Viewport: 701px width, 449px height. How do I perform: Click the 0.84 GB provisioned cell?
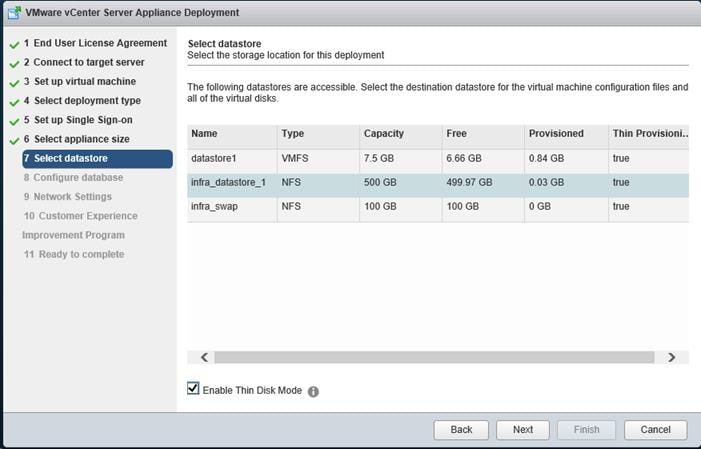coord(566,159)
